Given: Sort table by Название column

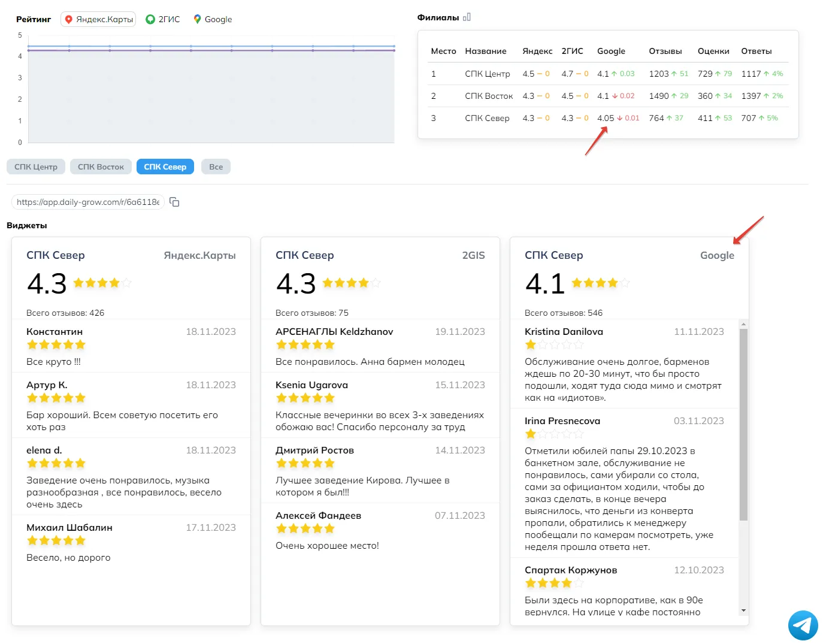Looking at the screenshot, I should [x=486, y=51].
